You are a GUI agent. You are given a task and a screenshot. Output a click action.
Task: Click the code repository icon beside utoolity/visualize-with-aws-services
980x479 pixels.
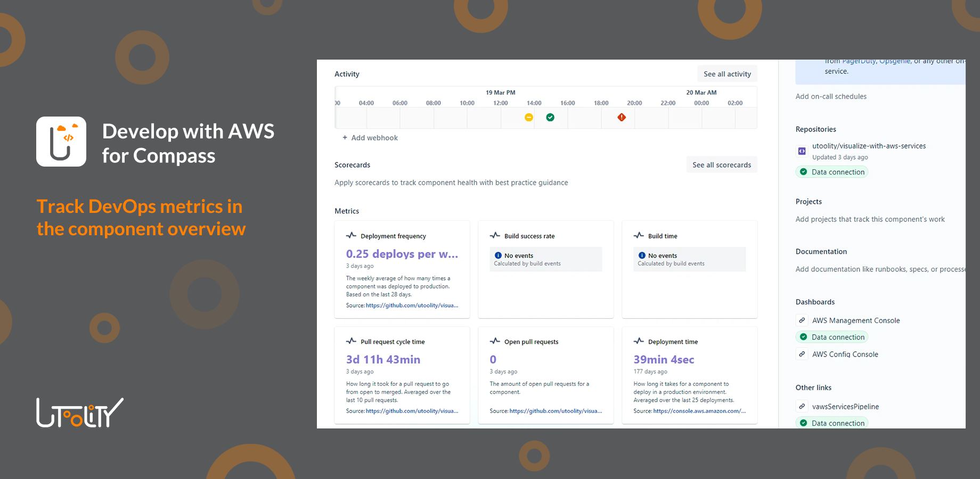[x=802, y=151]
